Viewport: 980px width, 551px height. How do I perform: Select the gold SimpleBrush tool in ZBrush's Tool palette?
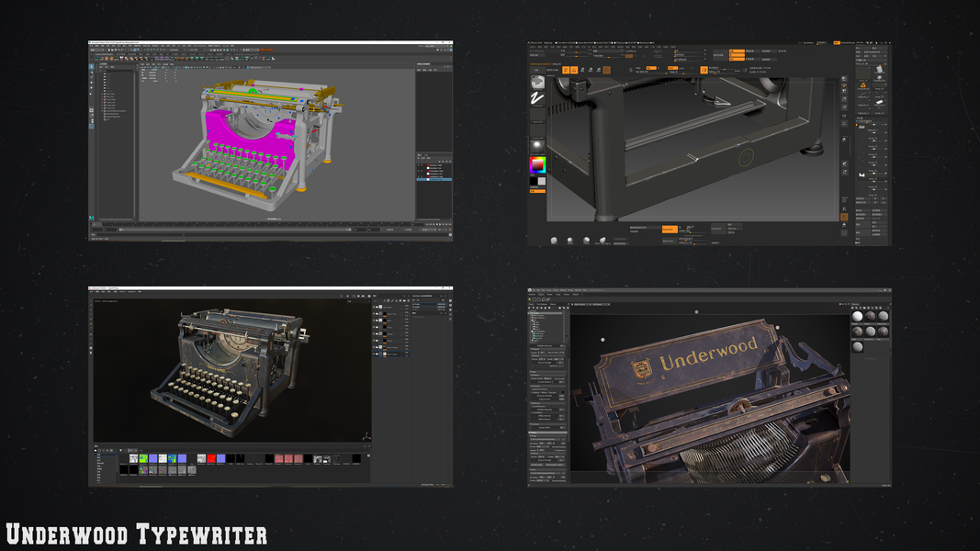pos(863,85)
